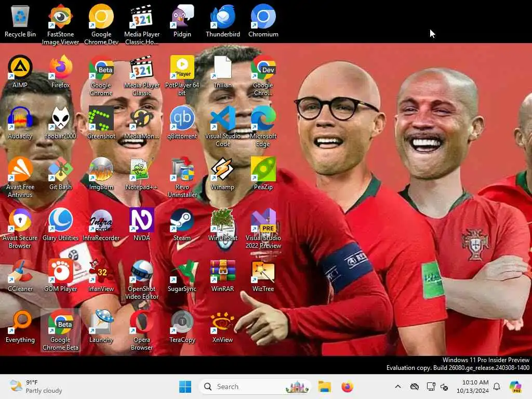The width and height of the screenshot is (532, 399).
Task: Open OpenShot Video Editor icon
Action: tap(142, 279)
